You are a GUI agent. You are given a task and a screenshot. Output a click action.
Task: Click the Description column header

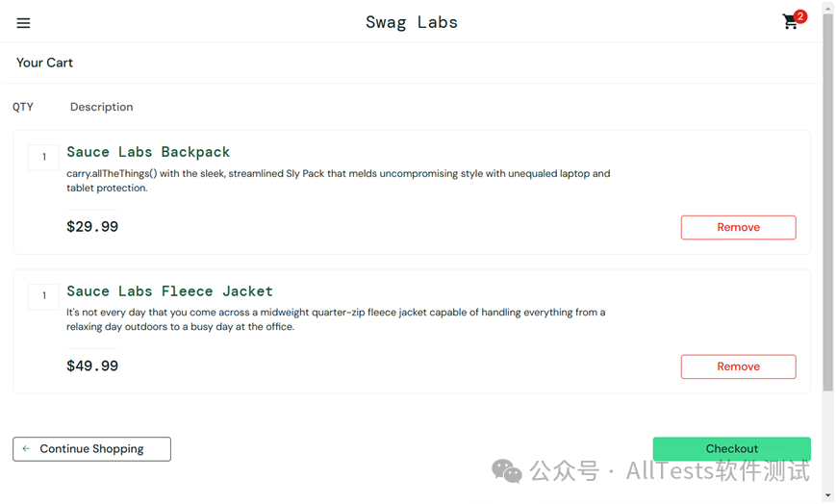coord(101,107)
